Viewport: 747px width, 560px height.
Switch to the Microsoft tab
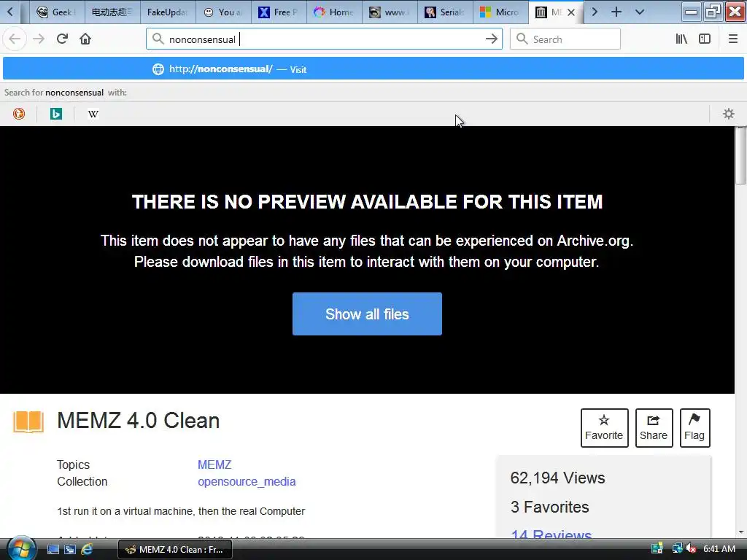tap(500, 12)
